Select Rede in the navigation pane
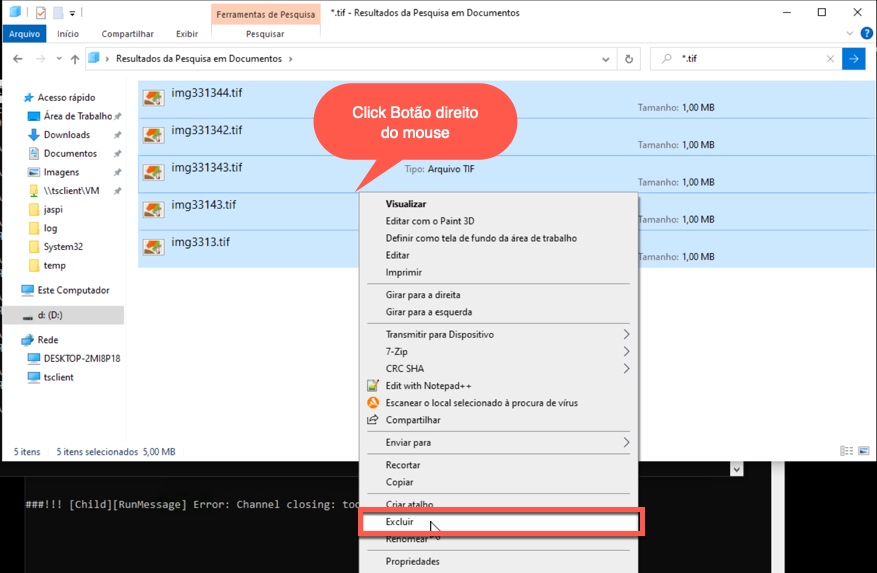 48,340
